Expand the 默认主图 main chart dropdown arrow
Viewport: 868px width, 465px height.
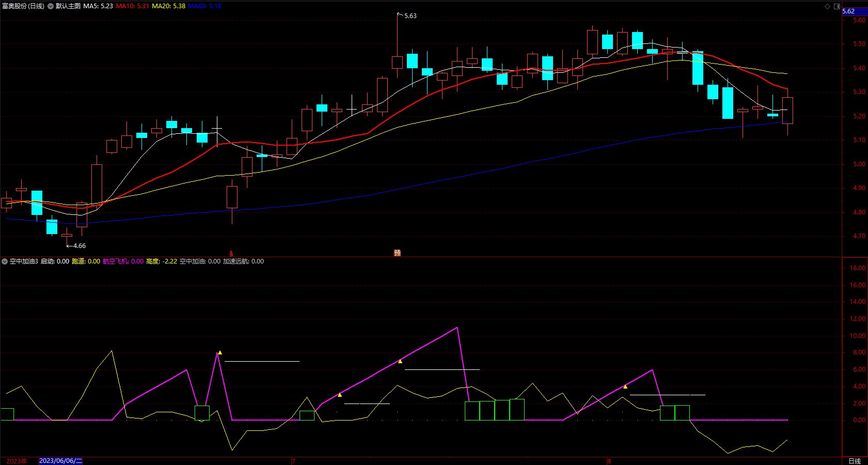point(51,6)
